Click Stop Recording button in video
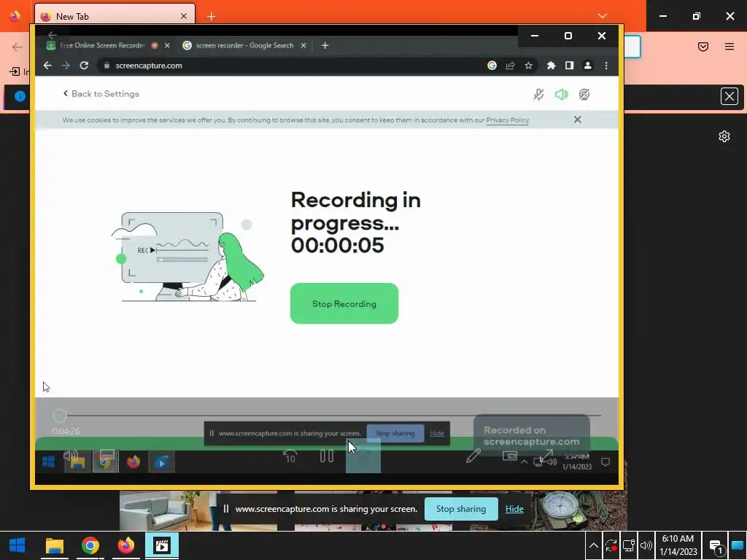The height and width of the screenshot is (560, 747). point(344,303)
